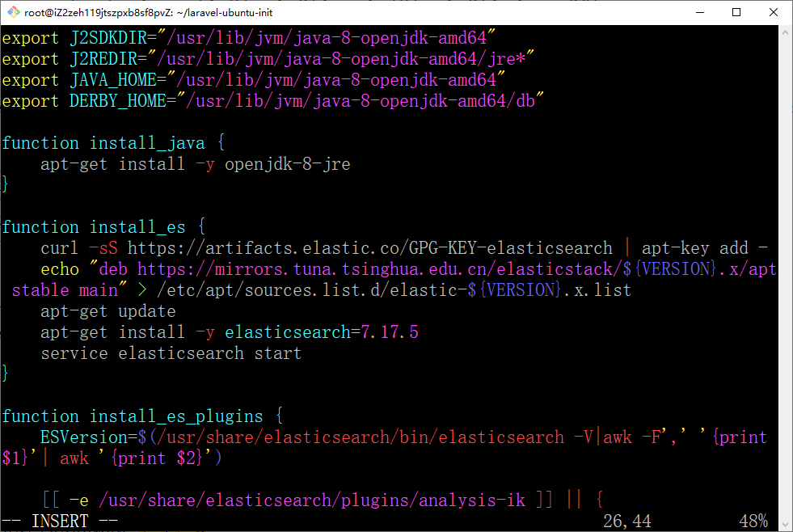Click the terminal app icon in title bar
The image size is (793, 532).
13,12
